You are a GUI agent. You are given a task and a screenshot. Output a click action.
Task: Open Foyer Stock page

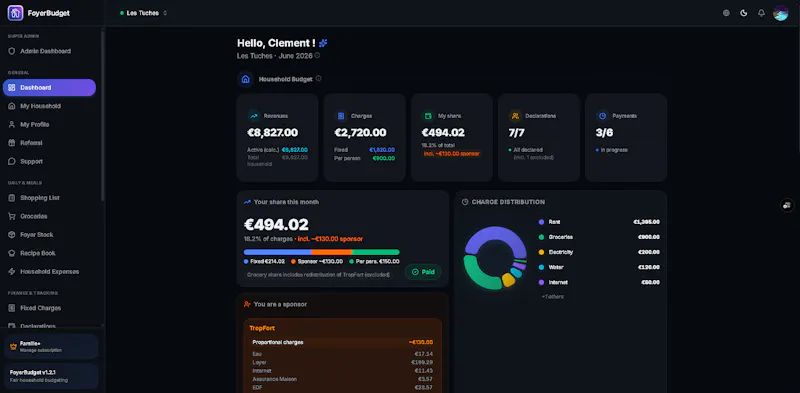[x=49, y=234]
